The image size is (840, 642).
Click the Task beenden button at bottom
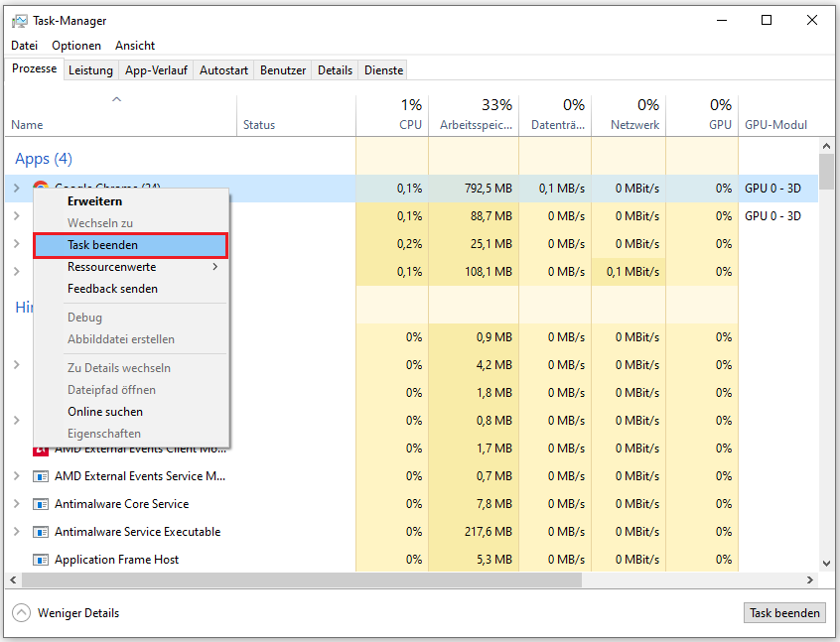[784, 613]
